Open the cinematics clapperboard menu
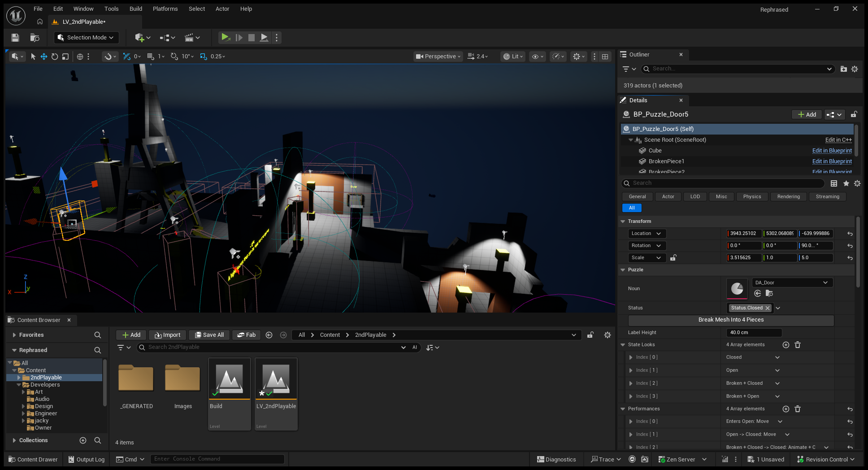Screen dimensions: 868x470 [192, 38]
